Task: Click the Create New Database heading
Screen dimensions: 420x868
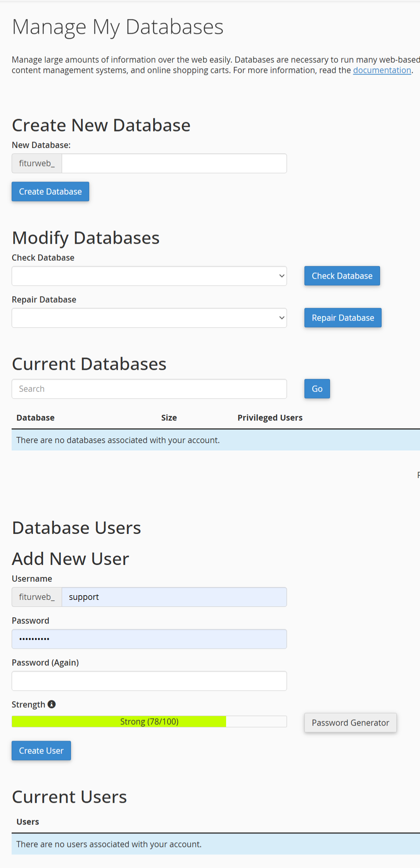Action: 101,125
